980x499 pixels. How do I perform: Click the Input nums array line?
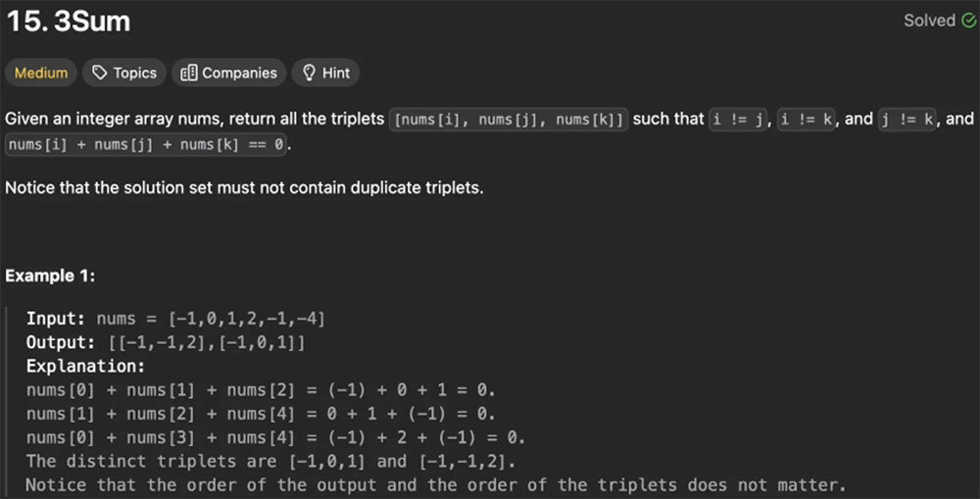[175, 319]
